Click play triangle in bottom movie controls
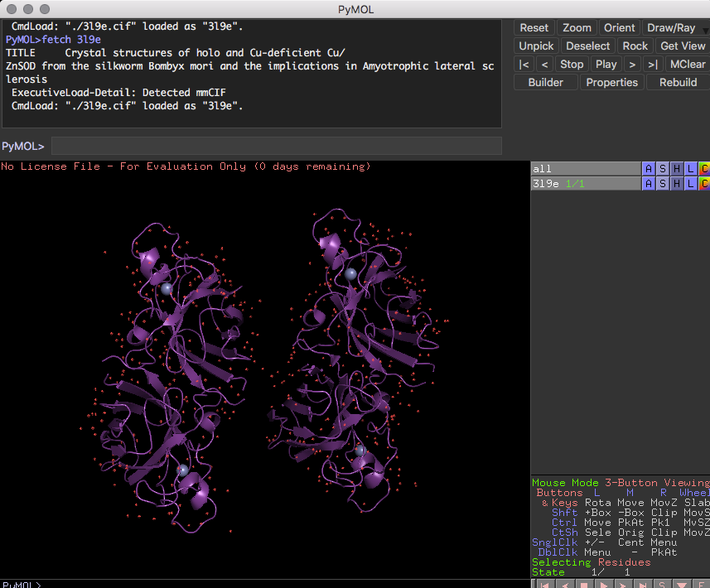 pyautogui.click(x=604, y=585)
